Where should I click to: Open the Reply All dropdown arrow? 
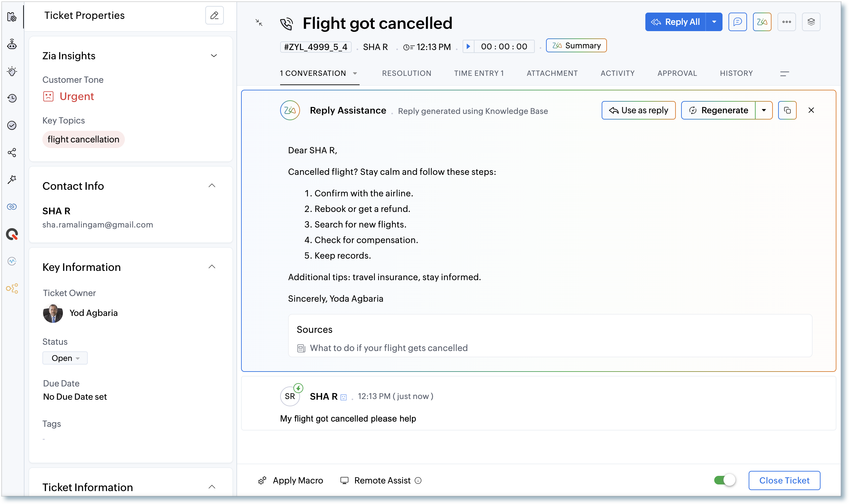(x=714, y=22)
